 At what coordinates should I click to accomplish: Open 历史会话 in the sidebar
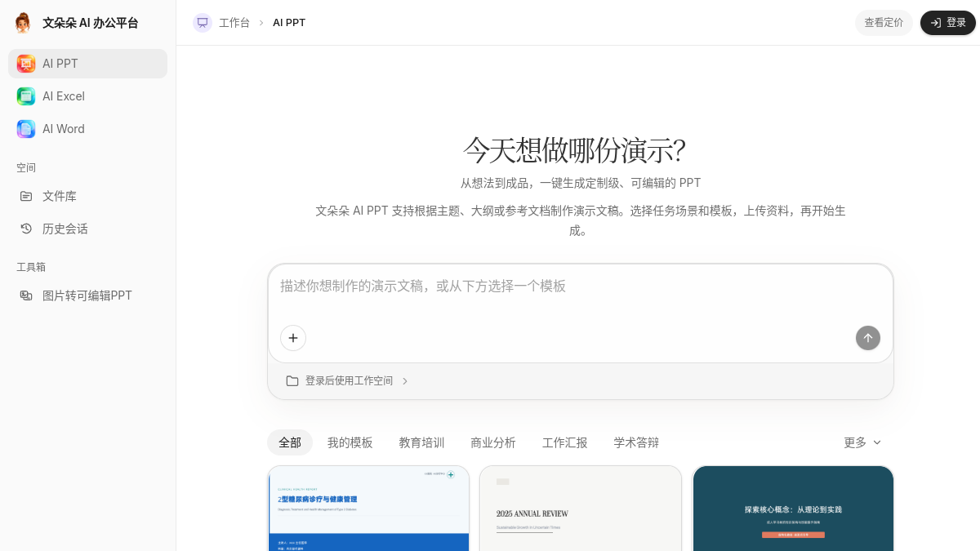point(87,229)
